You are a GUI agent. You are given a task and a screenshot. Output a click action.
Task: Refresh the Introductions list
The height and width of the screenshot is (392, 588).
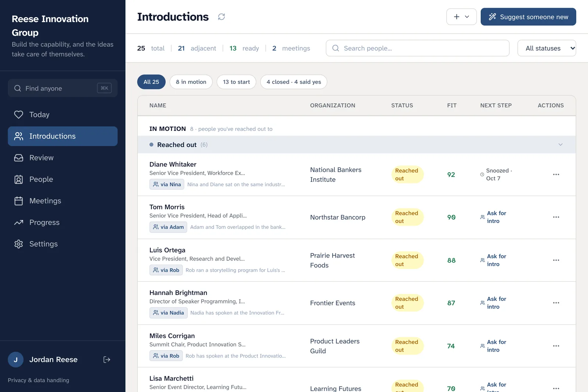[x=221, y=17]
